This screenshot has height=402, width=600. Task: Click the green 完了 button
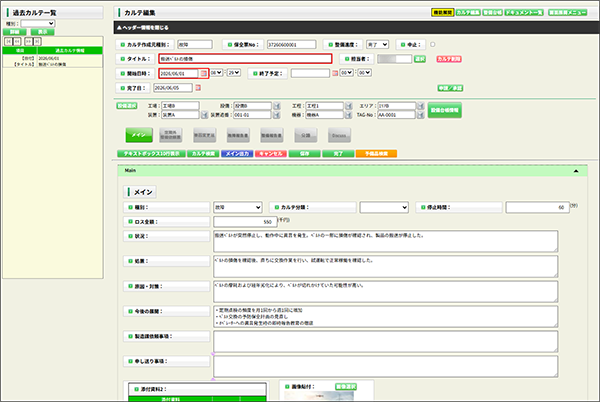338,154
